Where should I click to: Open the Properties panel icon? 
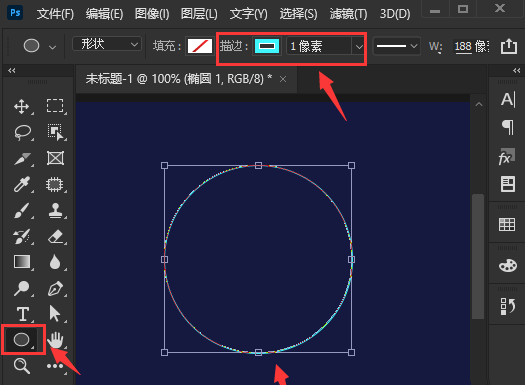click(x=508, y=184)
